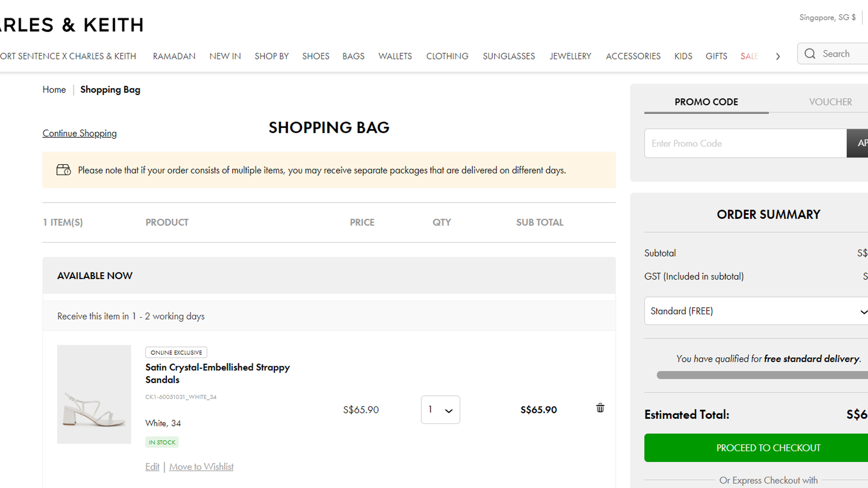Delete sandals with the trash icon
868x488 pixels.
[x=600, y=408]
